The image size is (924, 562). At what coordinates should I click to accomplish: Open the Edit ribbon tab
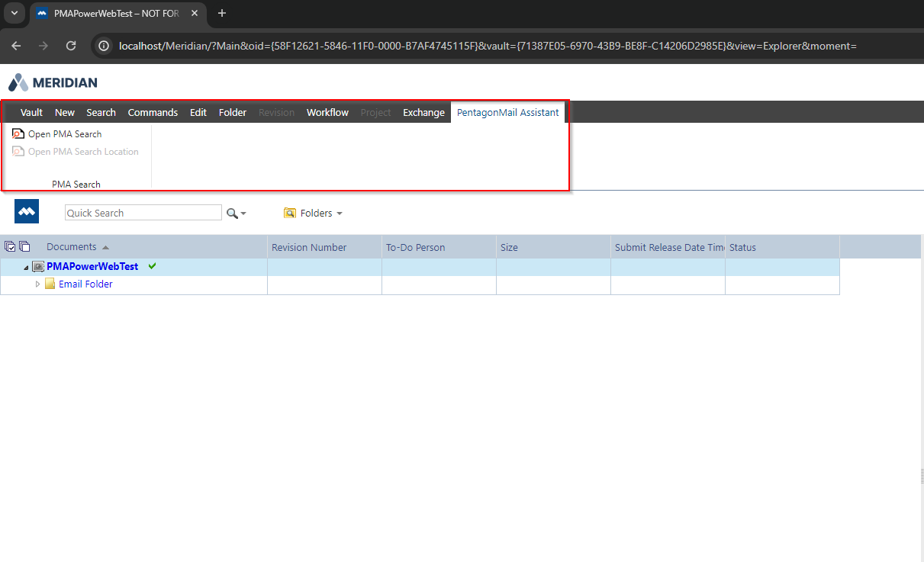pos(198,112)
